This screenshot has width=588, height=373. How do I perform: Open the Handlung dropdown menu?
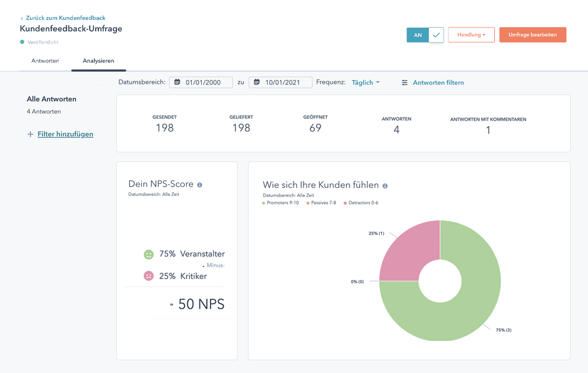471,35
